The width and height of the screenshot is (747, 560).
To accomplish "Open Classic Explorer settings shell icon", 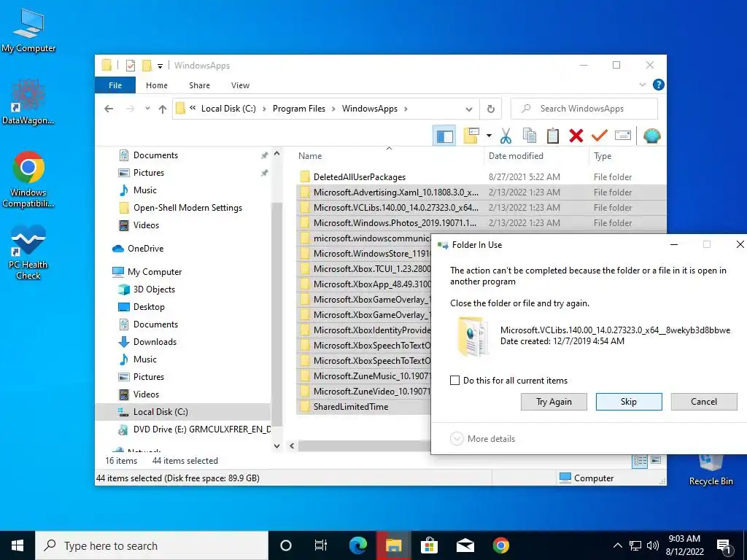I will pos(651,136).
